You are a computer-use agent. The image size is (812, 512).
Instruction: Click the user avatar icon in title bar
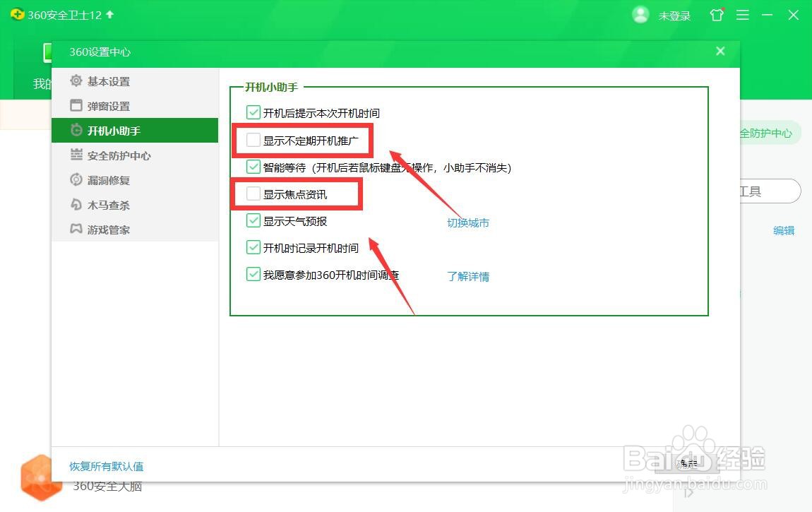[640, 15]
